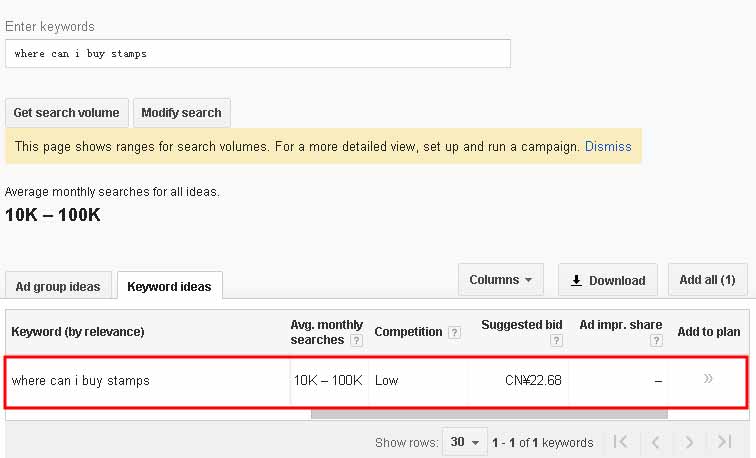756x458 pixels.
Task: Add 'where can i buy stamps' to plan
Action: tap(708, 379)
